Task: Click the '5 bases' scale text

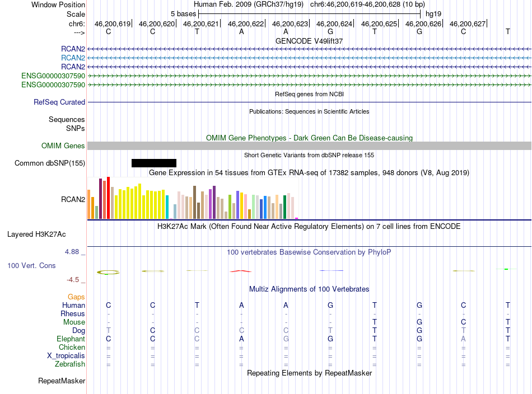Action: tap(183, 14)
